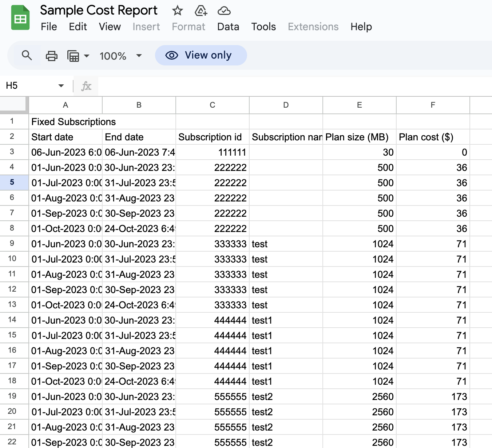Click the Fixed Subscriptions cell
This screenshot has width=492, height=448.
tap(66, 122)
